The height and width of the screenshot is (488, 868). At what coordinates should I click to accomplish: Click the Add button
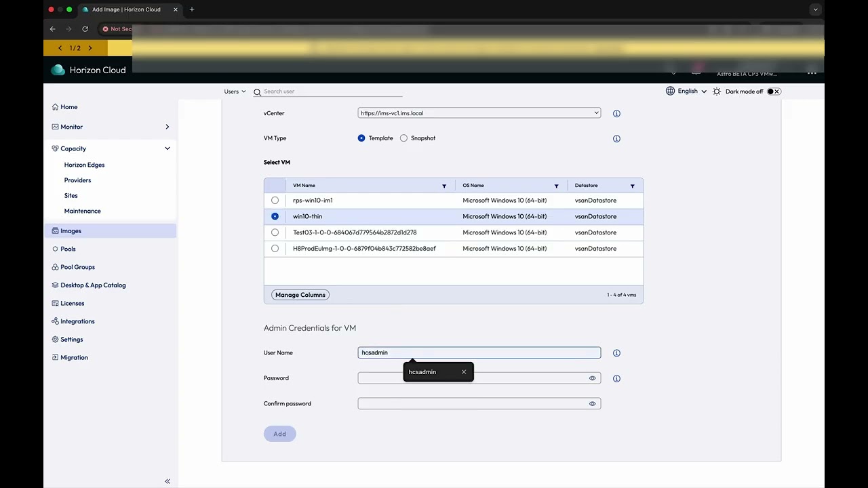(279, 434)
